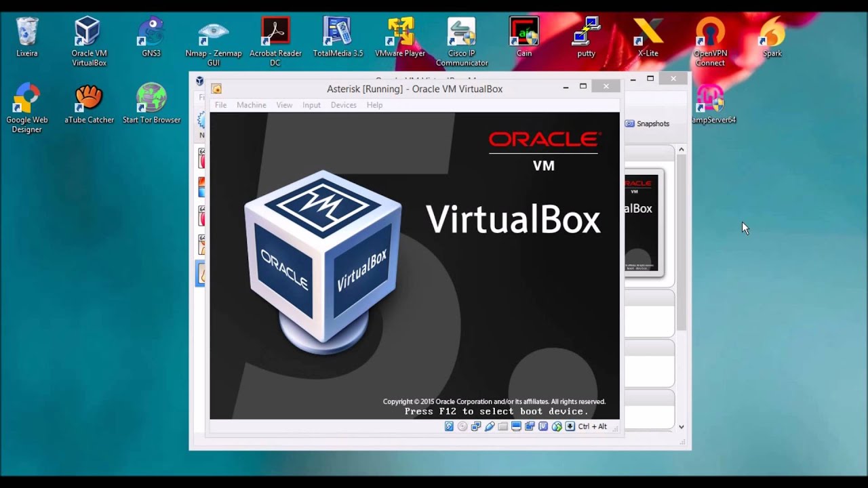Select Oracle VM VirtualBox desktop shortcut
868x488 pixels.
[x=89, y=42]
